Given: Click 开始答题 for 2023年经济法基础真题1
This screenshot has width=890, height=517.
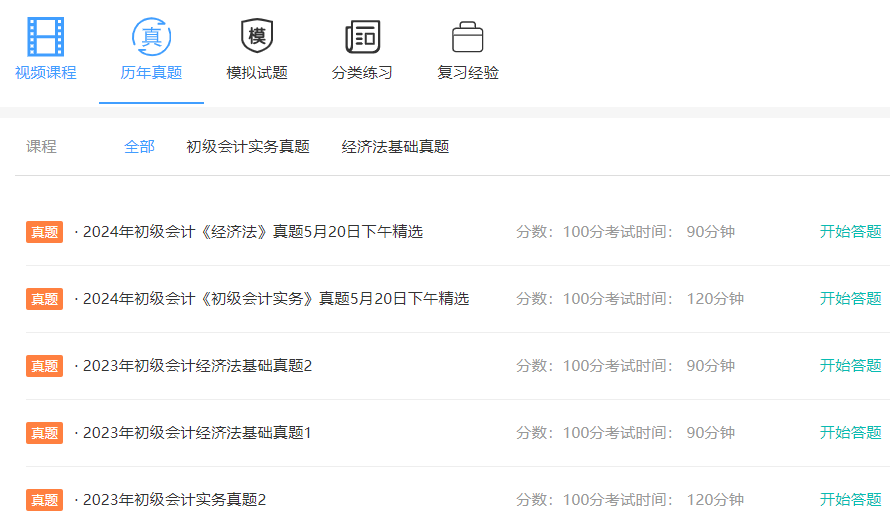Looking at the screenshot, I should (850, 433).
